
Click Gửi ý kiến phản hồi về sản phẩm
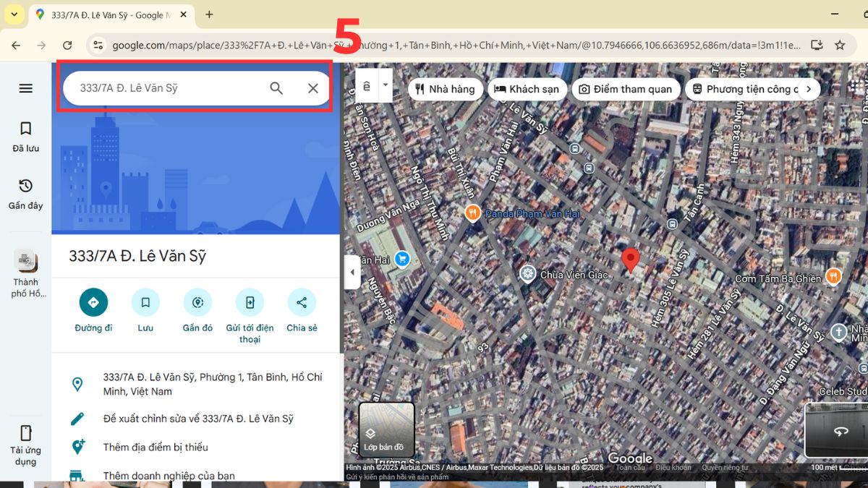(397, 477)
